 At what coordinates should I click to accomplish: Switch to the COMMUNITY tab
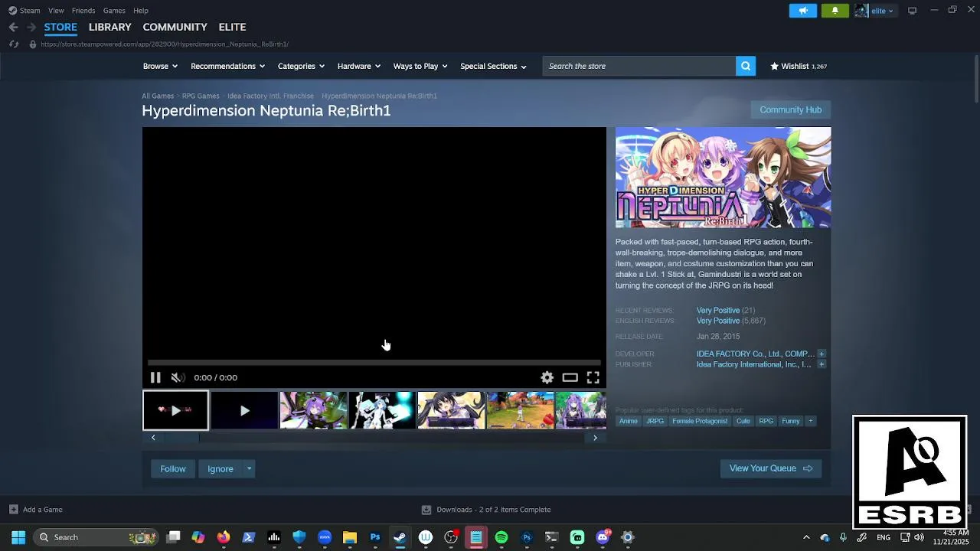click(175, 27)
